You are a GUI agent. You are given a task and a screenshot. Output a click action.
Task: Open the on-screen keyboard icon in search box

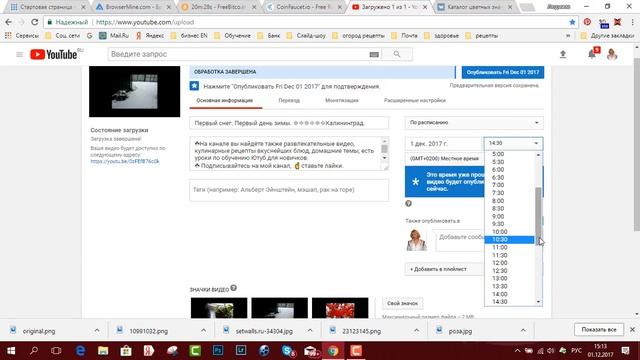[374, 54]
